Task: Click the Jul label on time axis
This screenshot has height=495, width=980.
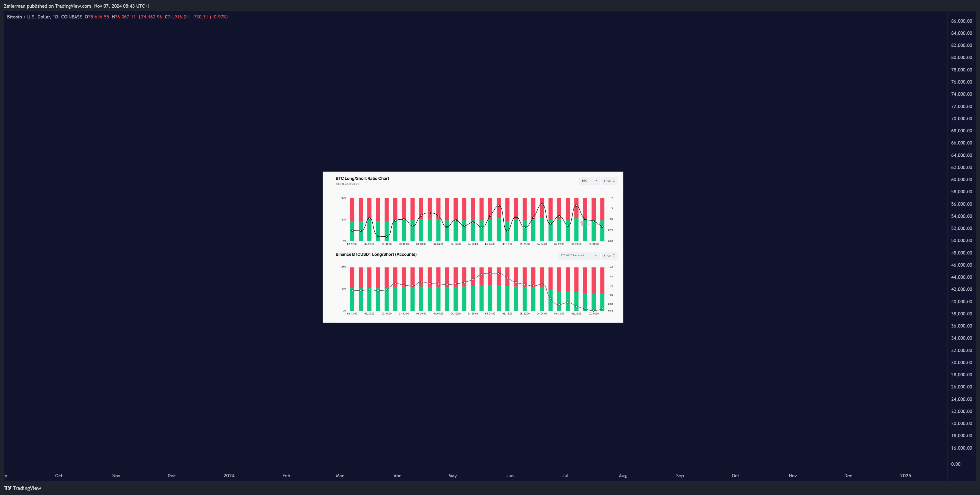Action: [565, 475]
